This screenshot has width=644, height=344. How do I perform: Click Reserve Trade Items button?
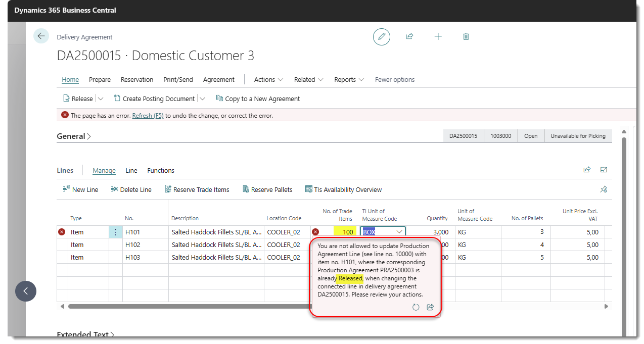click(197, 190)
